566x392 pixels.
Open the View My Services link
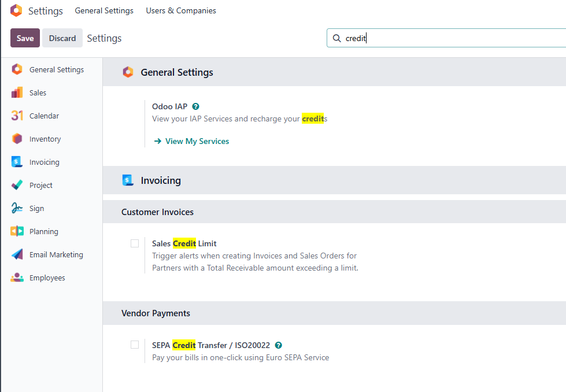197,141
